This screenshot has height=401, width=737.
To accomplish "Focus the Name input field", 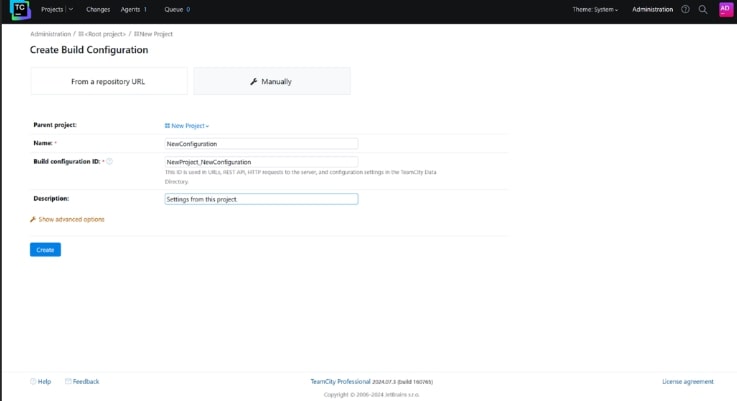I will pos(261,144).
